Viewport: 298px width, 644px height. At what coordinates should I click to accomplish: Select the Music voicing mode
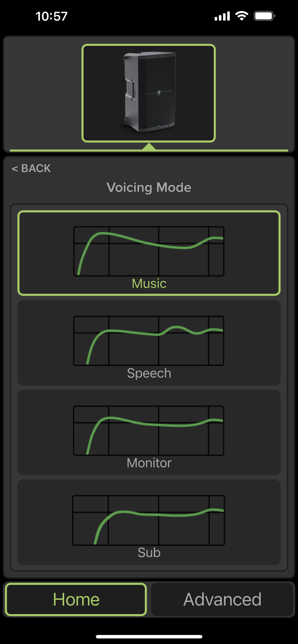click(149, 253)
